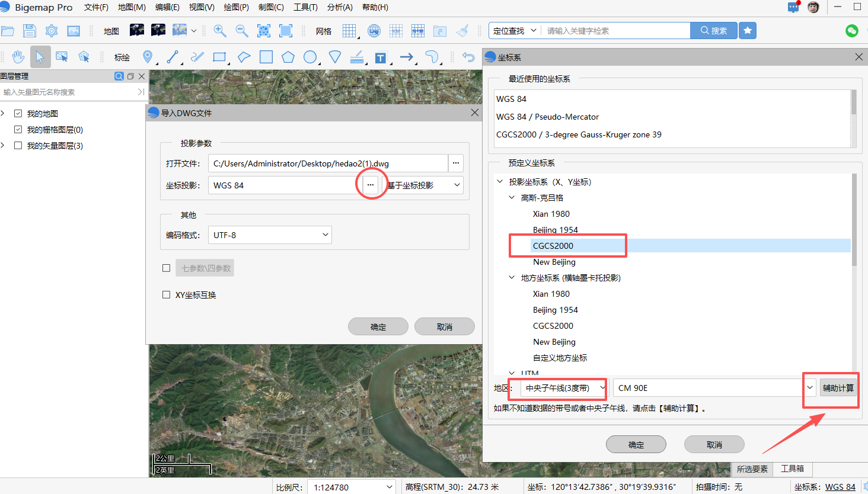This screenshot has width=868, height=494.
Task: Click the zoom out magnifier icon
Action: (242, 31)
